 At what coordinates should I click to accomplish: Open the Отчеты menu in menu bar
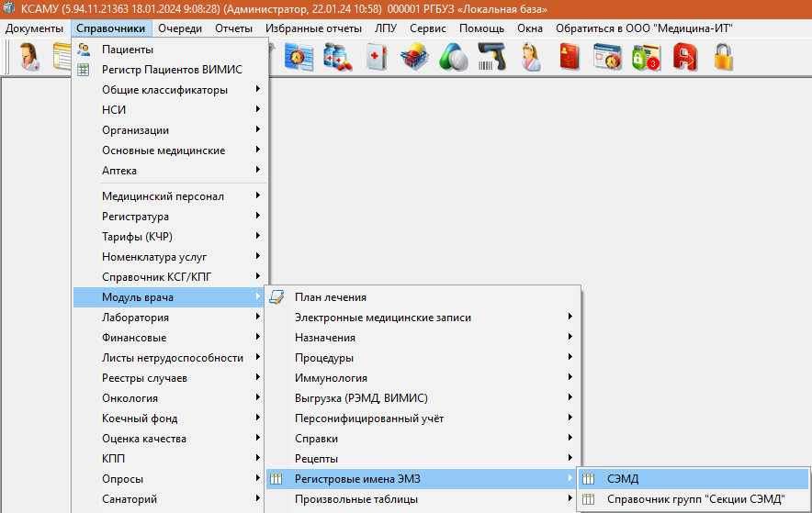click(x=233, y=28)
